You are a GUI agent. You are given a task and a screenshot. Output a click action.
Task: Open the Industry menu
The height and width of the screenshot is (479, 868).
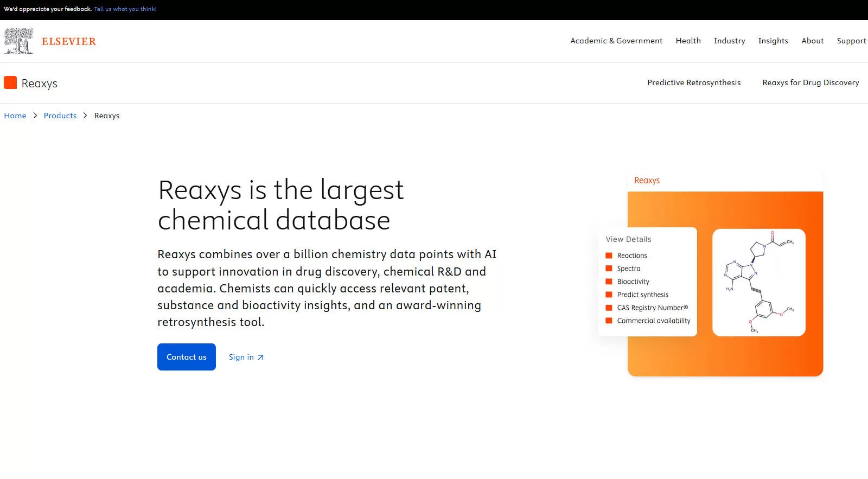pyautogui.click(x=730, y=41)
